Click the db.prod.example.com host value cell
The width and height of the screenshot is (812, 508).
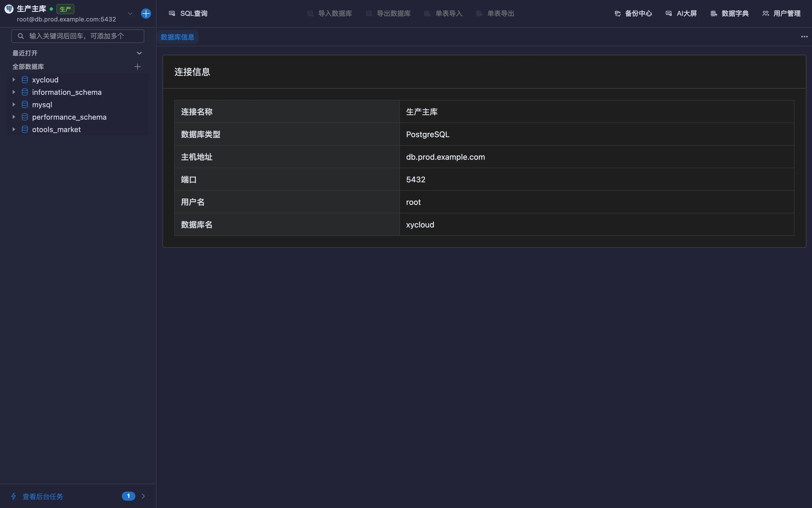pos(597,157)
